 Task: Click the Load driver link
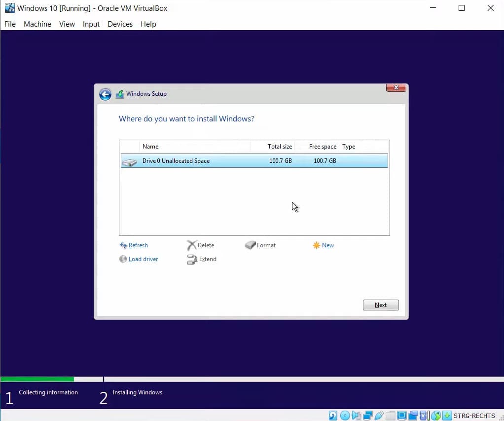143,259
